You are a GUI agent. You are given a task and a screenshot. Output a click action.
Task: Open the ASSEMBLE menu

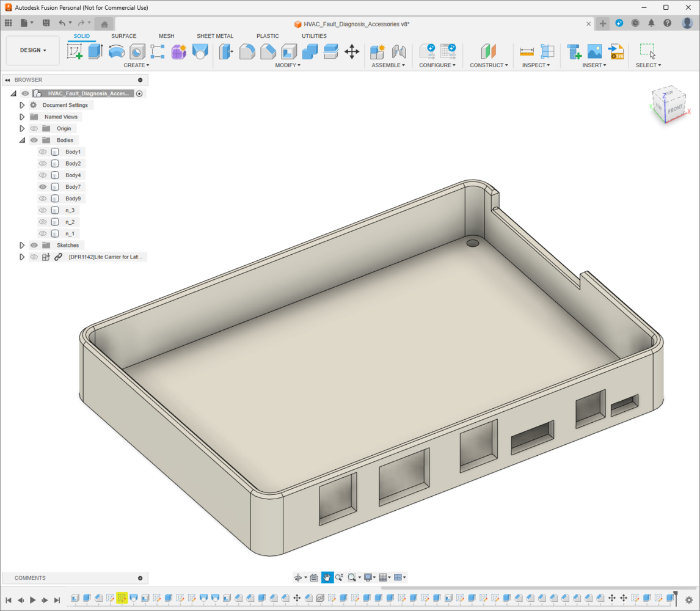point(388,65)
